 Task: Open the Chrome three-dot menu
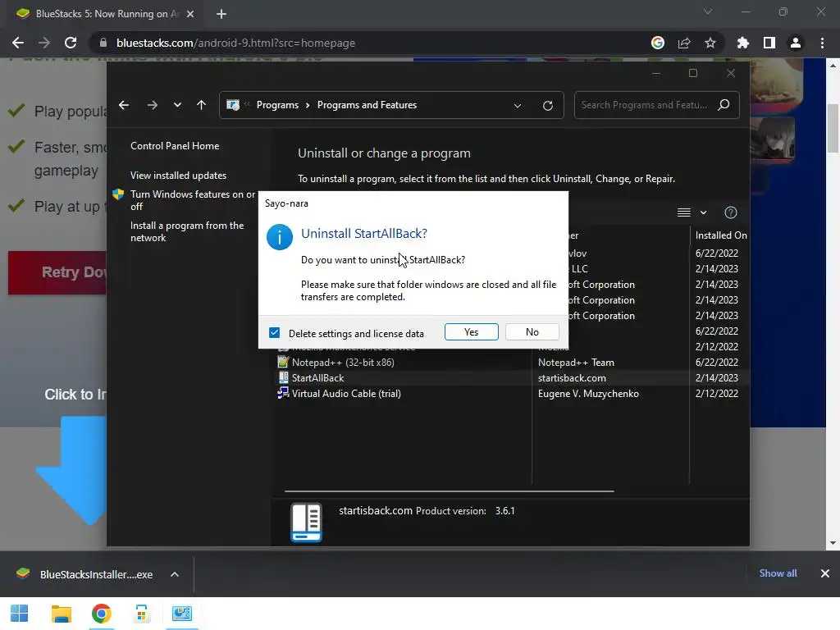(x=822, y=43)
